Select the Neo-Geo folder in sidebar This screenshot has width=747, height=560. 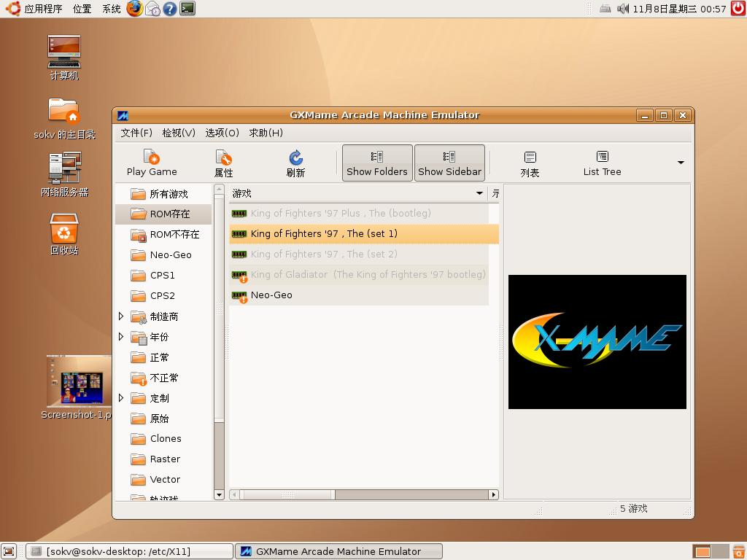(x=163, y=254)
